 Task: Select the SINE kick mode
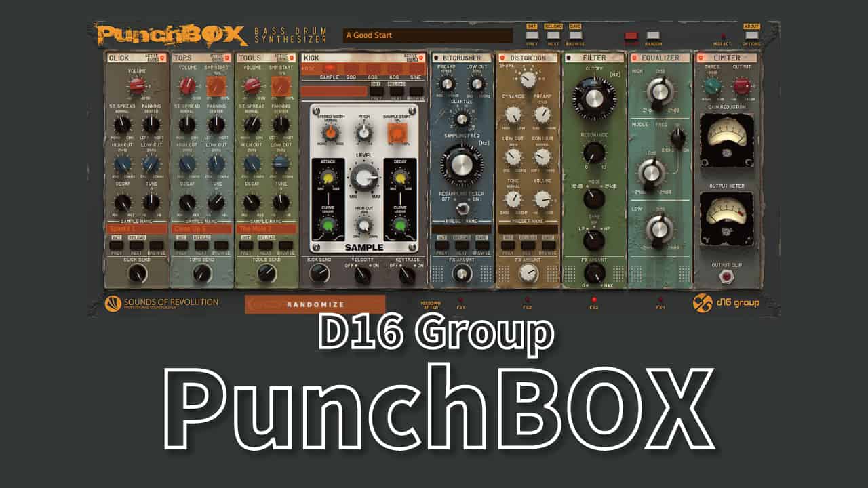coord(416,68)
